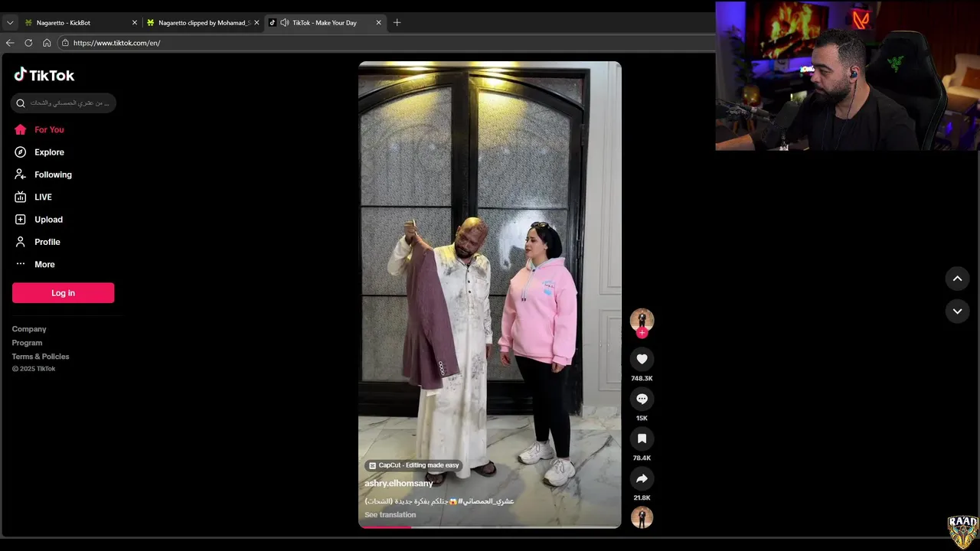Seek on the video progress bar
The image size is (980, 551).
tap(490, 527)
